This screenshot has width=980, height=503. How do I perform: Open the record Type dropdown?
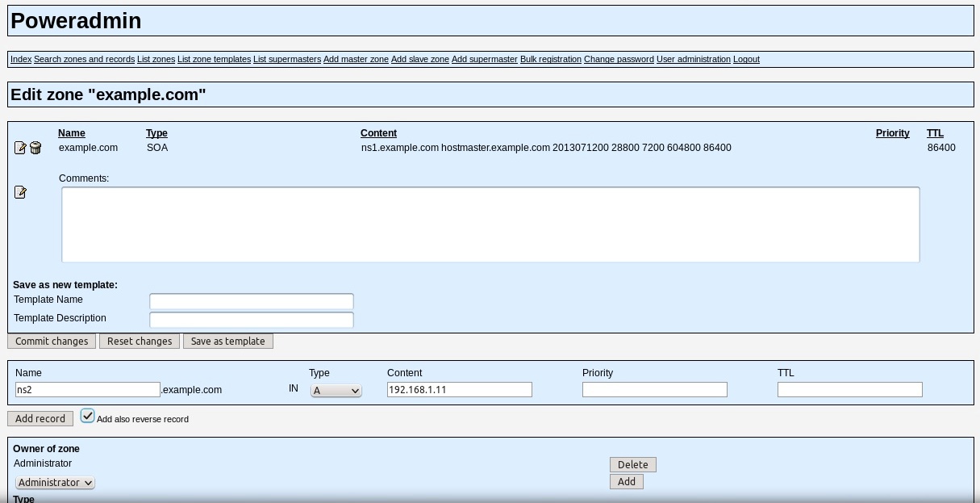pos(336,391)
